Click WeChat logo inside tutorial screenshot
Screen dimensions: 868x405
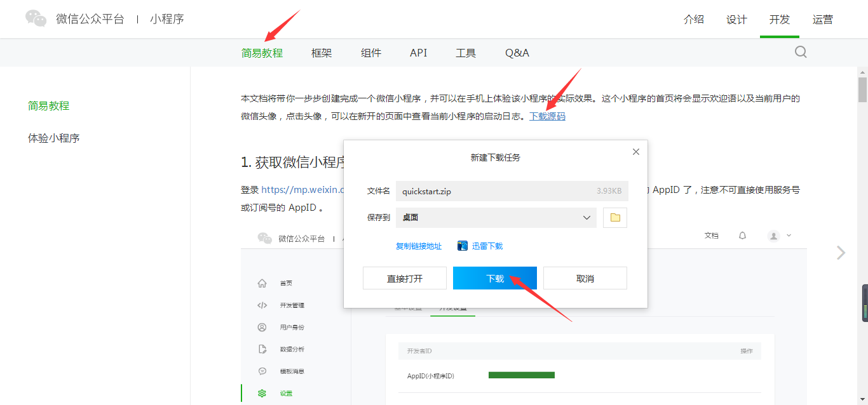(265, 238)
